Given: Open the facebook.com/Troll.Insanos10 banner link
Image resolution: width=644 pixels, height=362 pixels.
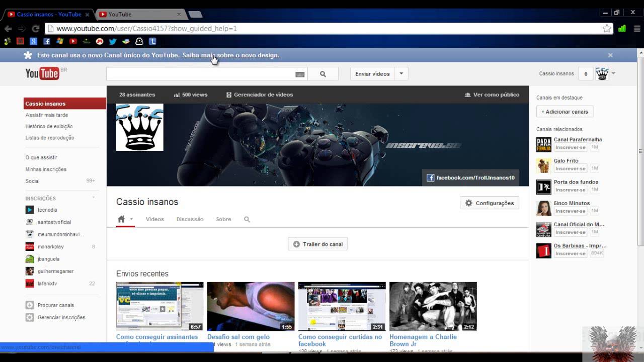Looking at the screenshot, I should [x=470, y=177].
